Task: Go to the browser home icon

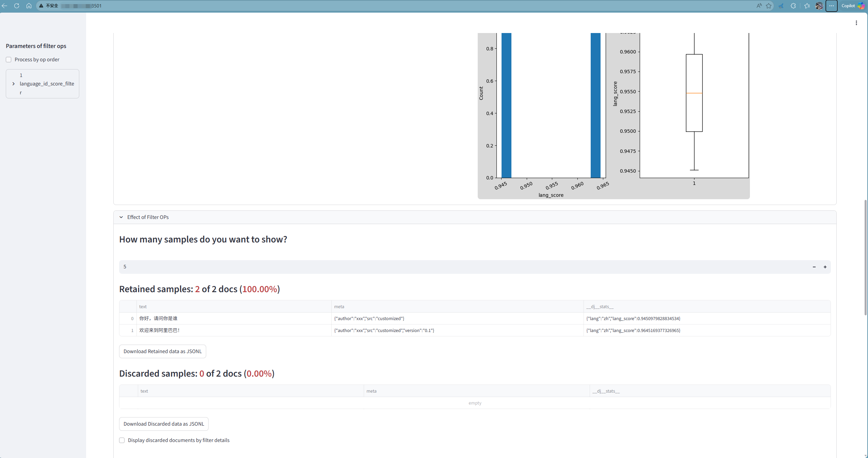Action: click(x=29, y=6)
